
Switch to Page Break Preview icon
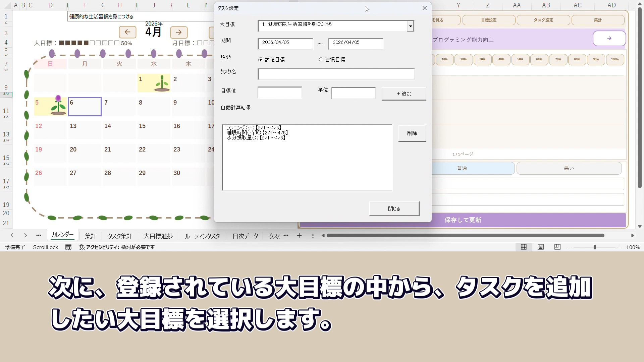[557, 247]
